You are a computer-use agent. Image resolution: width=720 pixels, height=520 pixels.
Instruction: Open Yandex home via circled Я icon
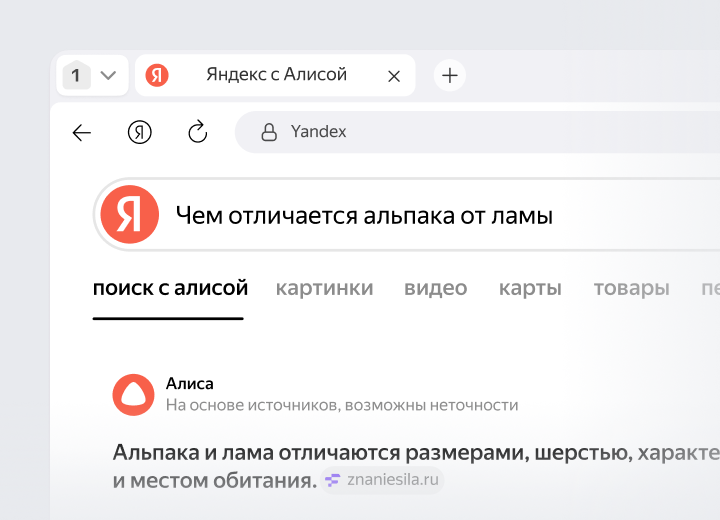click(140, 132)
